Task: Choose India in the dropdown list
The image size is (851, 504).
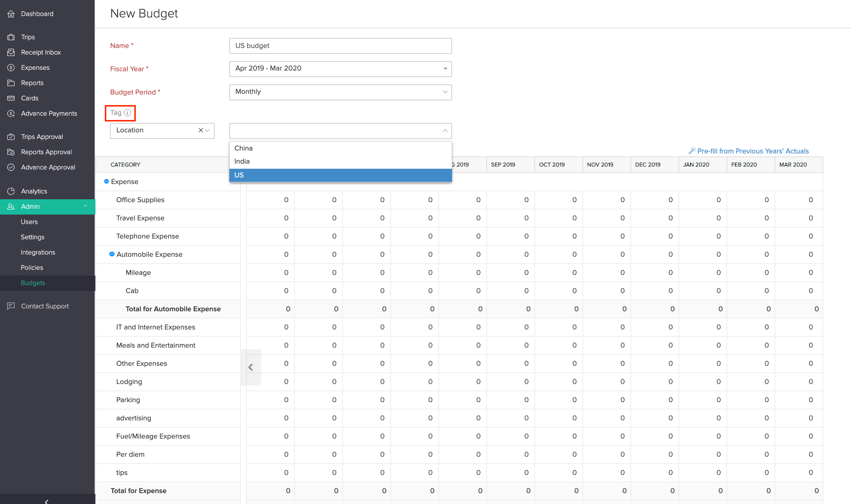Action: [340, 161]
